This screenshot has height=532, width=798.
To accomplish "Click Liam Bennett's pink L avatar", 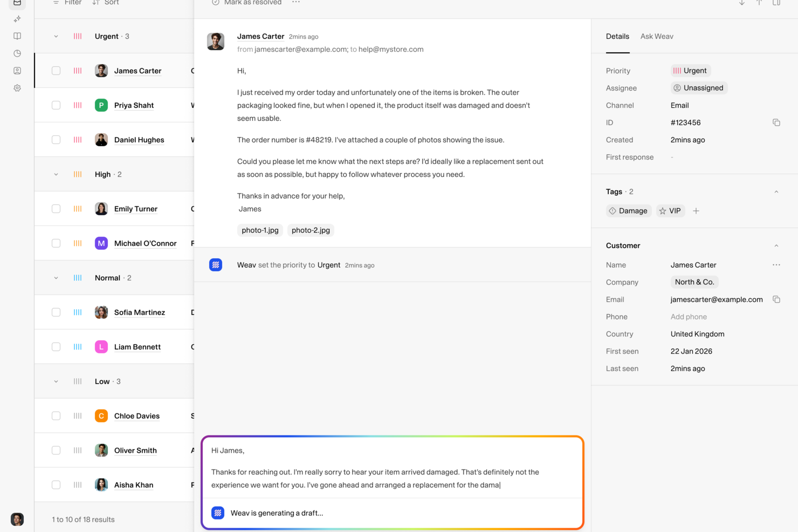I will (101, 347).
